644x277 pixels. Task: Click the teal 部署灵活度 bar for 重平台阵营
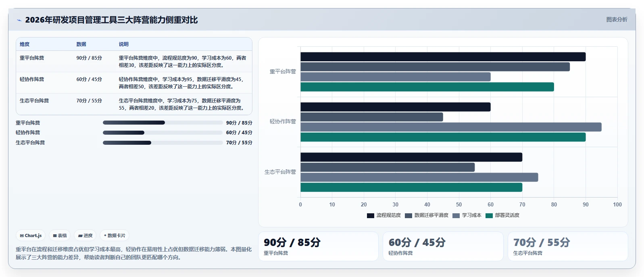[x=427, y=87]
